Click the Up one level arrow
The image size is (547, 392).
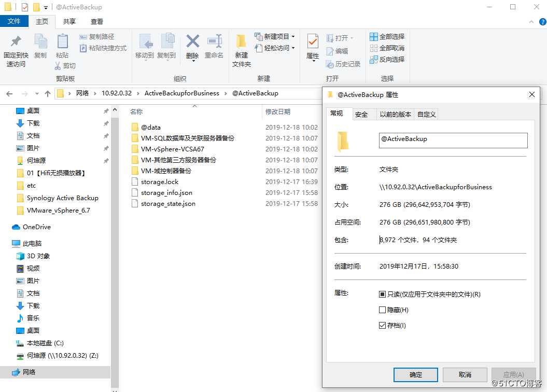click(48, 93)
